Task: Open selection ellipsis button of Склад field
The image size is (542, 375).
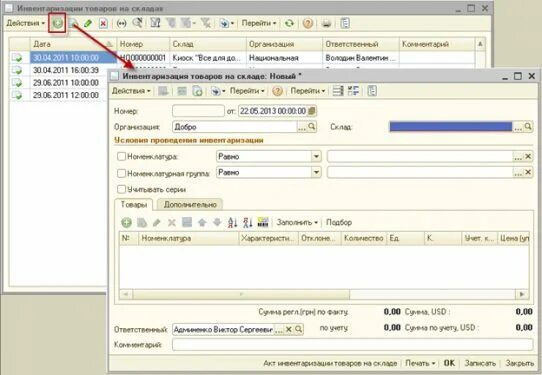Action: tap(518, 127)
